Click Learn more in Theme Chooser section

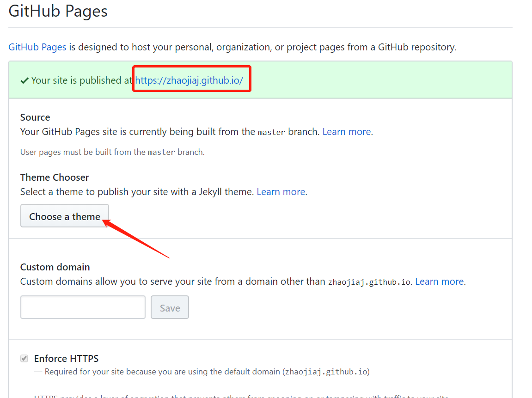click(x=281, y=192)
